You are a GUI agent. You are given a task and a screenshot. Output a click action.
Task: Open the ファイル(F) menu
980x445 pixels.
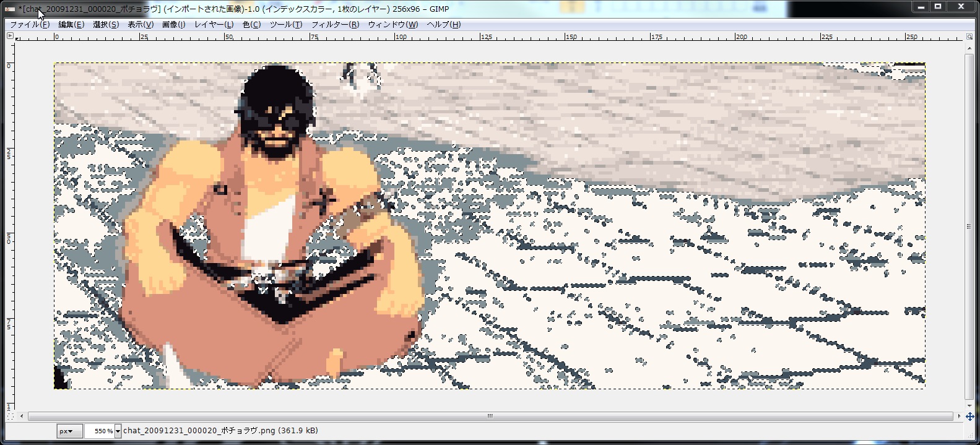click(x=30, y=25)
